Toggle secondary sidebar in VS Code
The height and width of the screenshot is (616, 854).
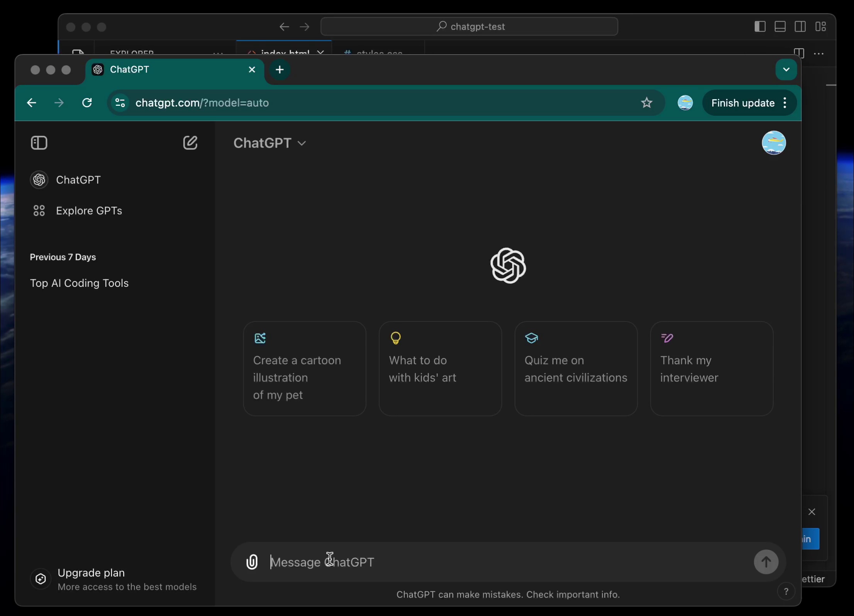coord(800,26)
